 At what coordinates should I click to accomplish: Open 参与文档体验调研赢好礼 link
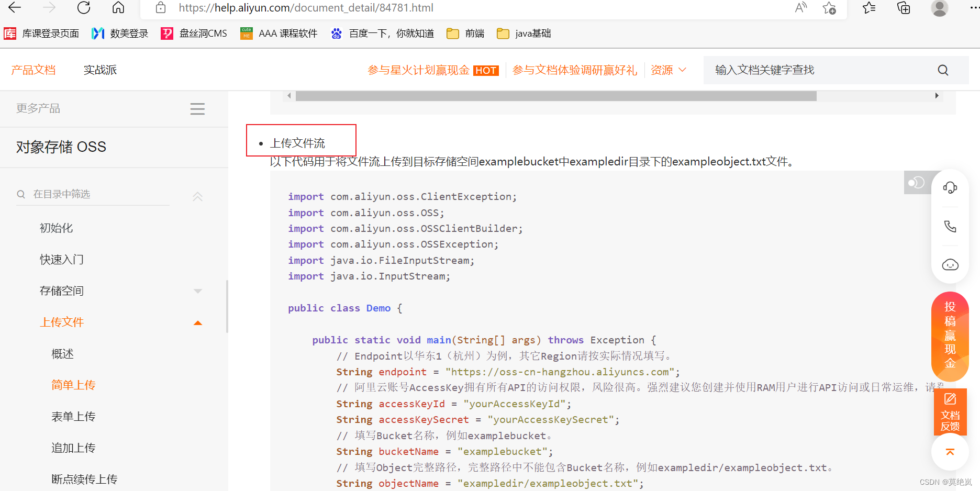(575, 70)
